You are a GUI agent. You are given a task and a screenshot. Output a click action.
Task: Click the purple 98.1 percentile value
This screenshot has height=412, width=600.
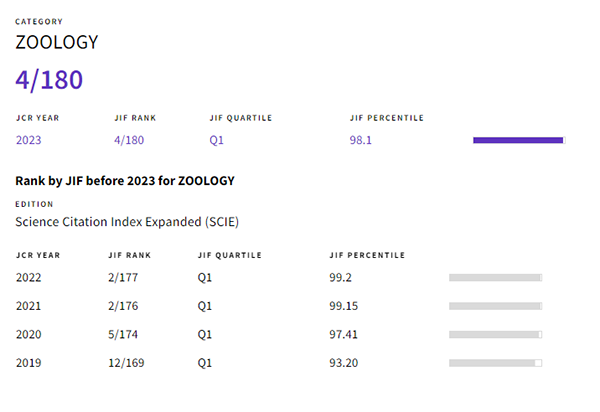click(360, 140)
